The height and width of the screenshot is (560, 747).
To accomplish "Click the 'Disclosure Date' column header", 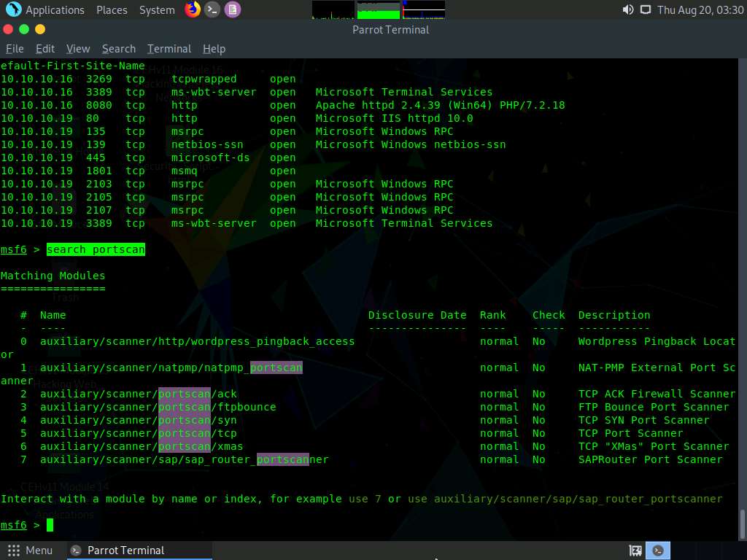I will point(417,315).
